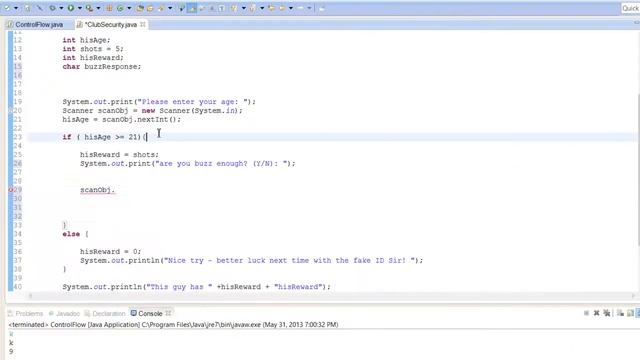This screenshot has width=640, height=360.
Task: Click the Open Type toolbar icon
Action: (140, 8)
